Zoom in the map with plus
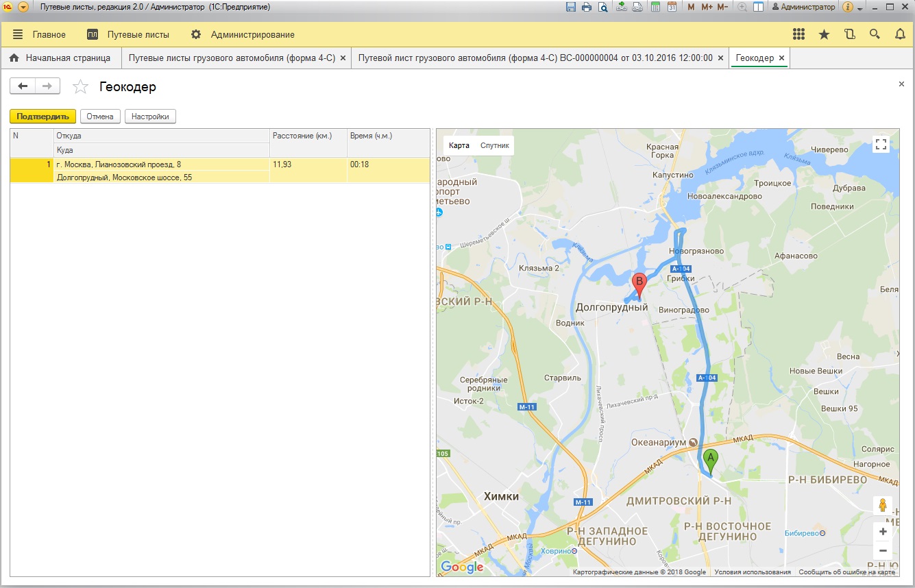This screenshot has width=915, height=588. [883, 532]
